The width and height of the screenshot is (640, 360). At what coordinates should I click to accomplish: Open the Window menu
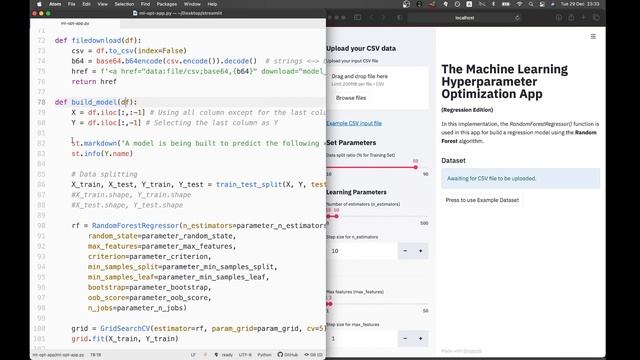tap(192, 4)
